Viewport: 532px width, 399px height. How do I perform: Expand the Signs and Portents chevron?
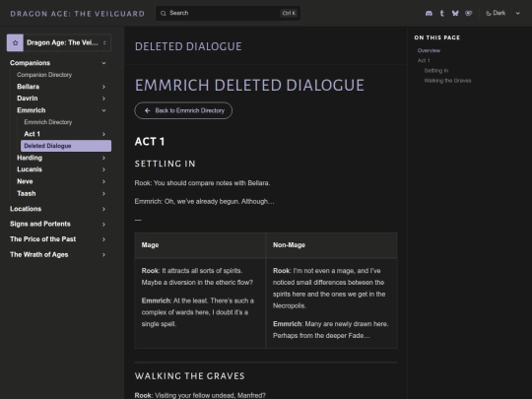[103, 224]
